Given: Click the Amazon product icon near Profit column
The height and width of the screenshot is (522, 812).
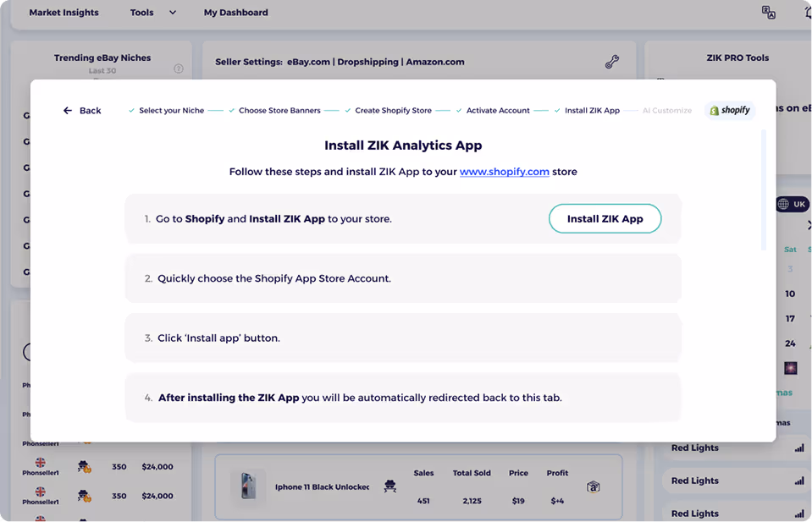Looking at the screenshot, I should pyautogui.click(x=594, y=486).
